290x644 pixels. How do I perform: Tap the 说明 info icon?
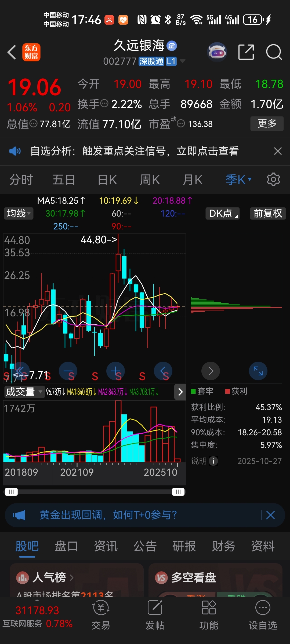pyautogui.click(x=213, y=461)
